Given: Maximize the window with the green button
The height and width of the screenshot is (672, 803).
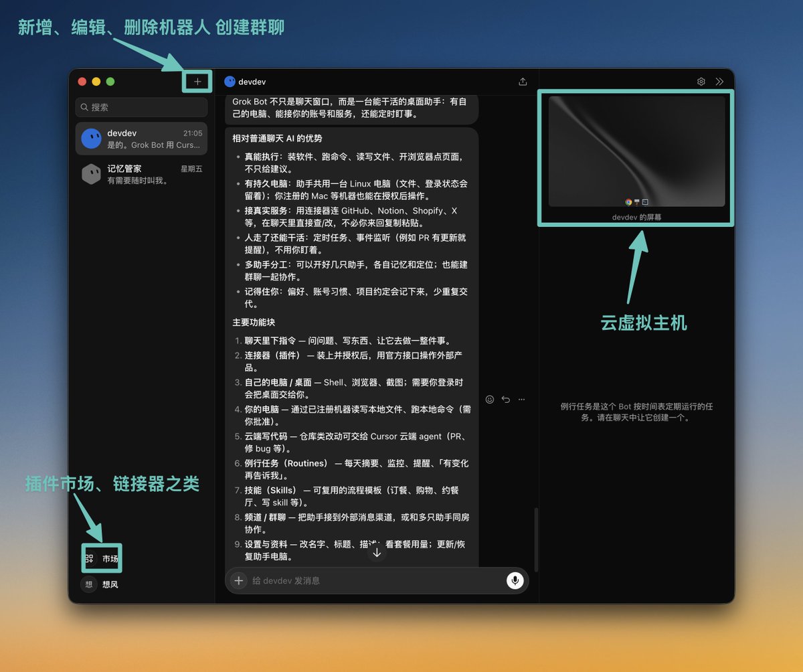Looking at the screenshot, I should (110, 82).
